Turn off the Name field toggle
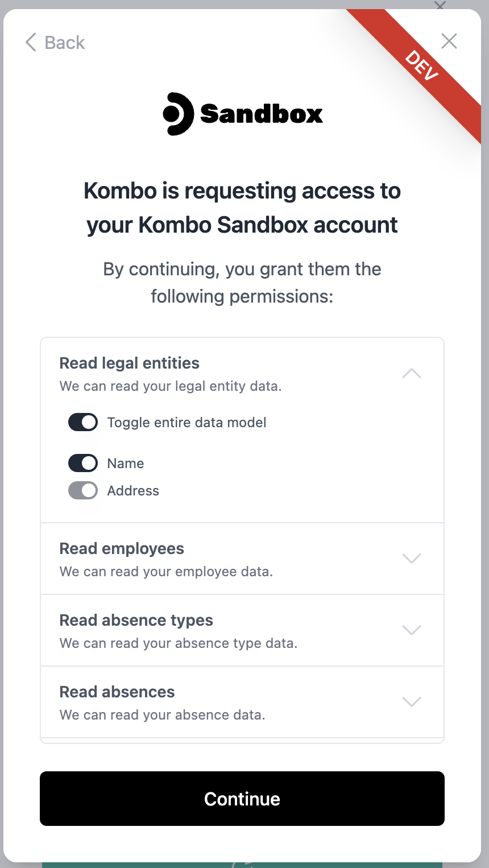Viewport: 489px width, 868px height. point(83,464)
